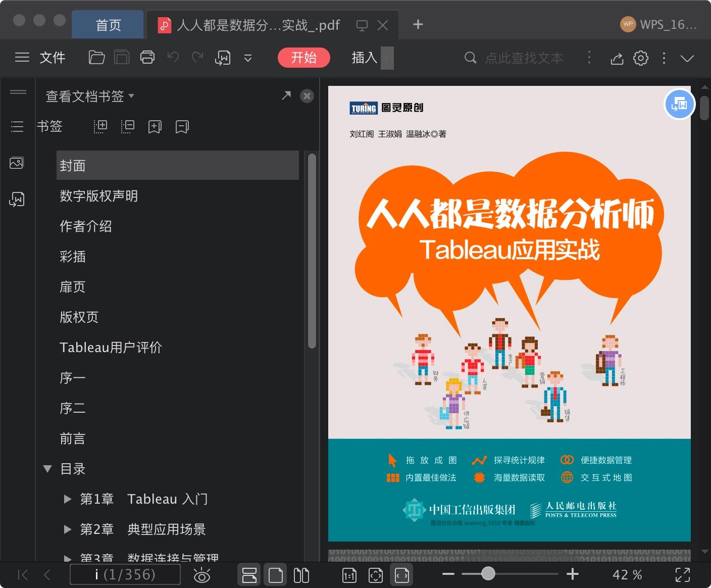Click the print icon
The width and height of the screenshot is (711, 588).
[147, 58]
